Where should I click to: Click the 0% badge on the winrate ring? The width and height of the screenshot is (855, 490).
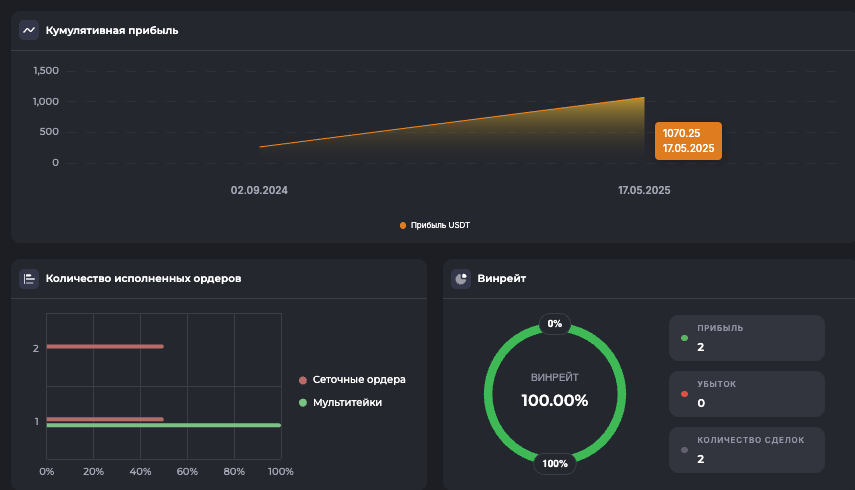(x=554, y=324)
